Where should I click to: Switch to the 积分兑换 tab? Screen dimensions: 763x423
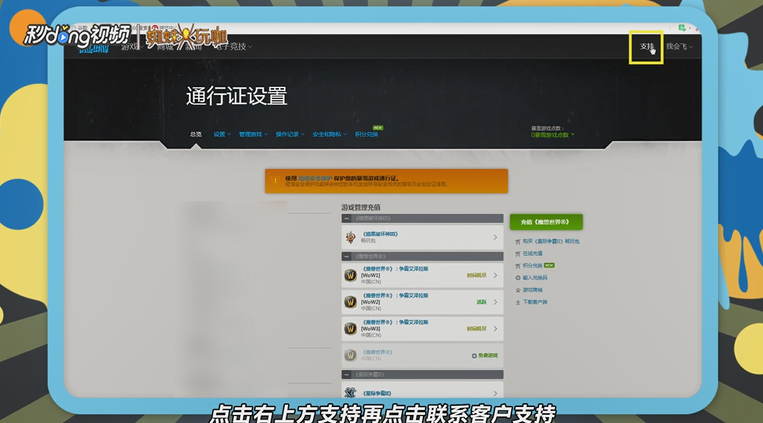coord(366,134)
